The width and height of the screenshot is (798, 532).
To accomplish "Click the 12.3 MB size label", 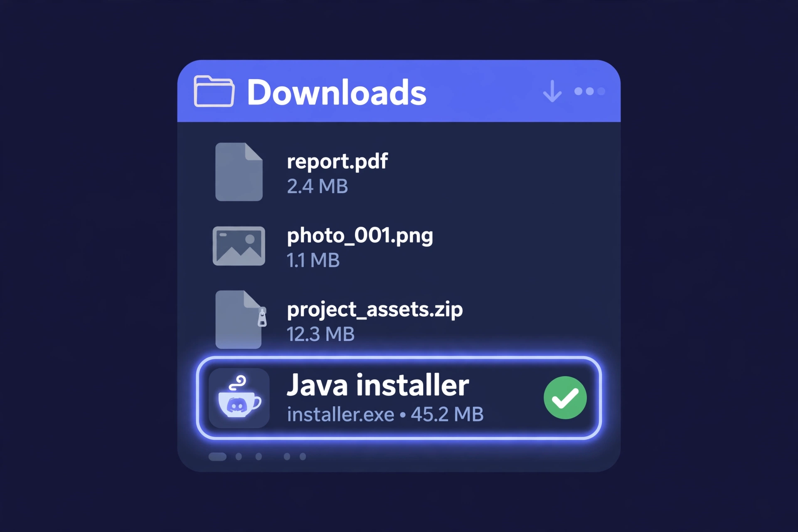I will pos(320,334).
